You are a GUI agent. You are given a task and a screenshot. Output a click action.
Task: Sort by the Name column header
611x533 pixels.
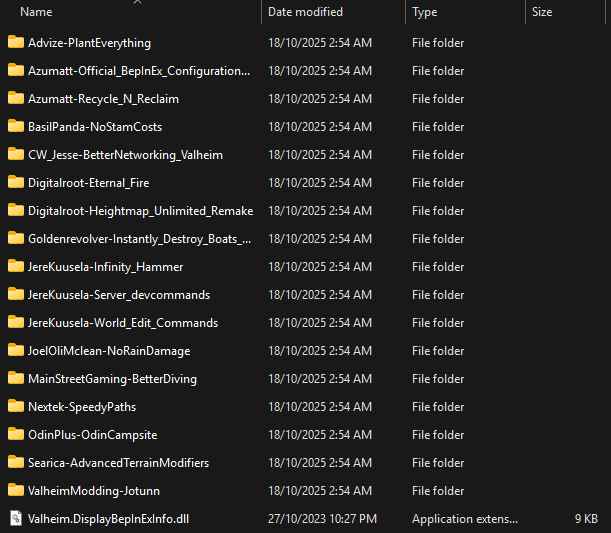36,12
